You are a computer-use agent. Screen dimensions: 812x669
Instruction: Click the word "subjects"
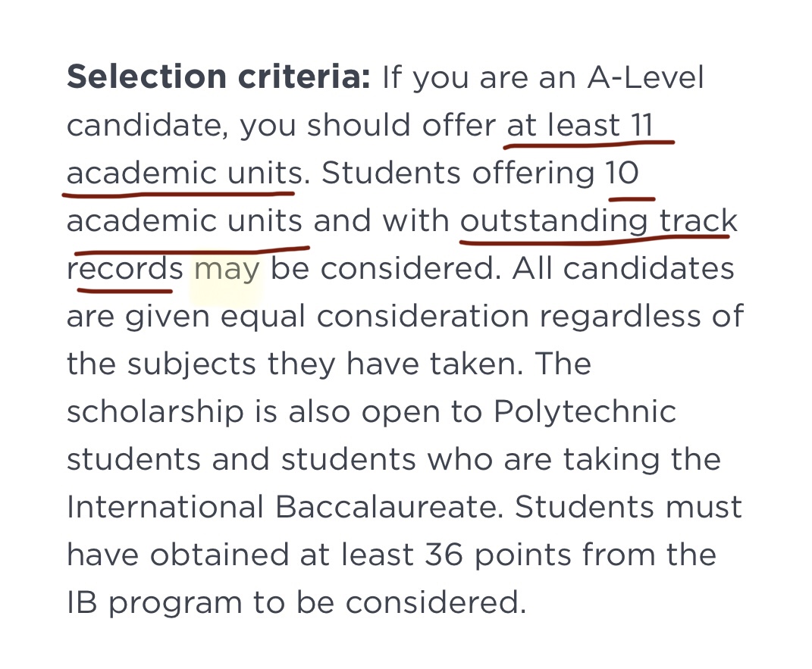pyautogui.click(x=192, y=364)
